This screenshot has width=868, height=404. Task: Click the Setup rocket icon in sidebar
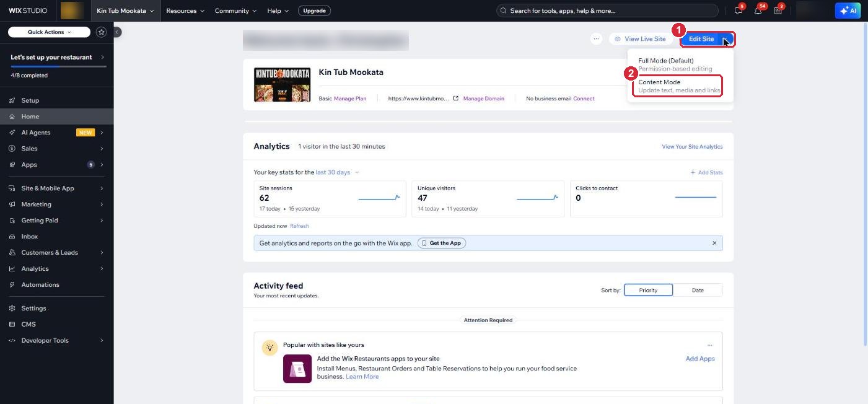pyautogui.click(x=13, y=100)
